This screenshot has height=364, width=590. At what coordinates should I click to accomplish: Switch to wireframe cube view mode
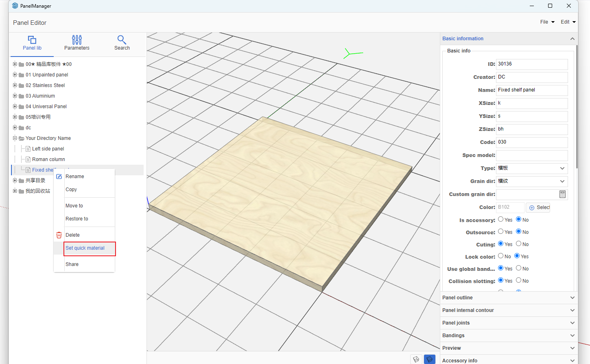416,360
